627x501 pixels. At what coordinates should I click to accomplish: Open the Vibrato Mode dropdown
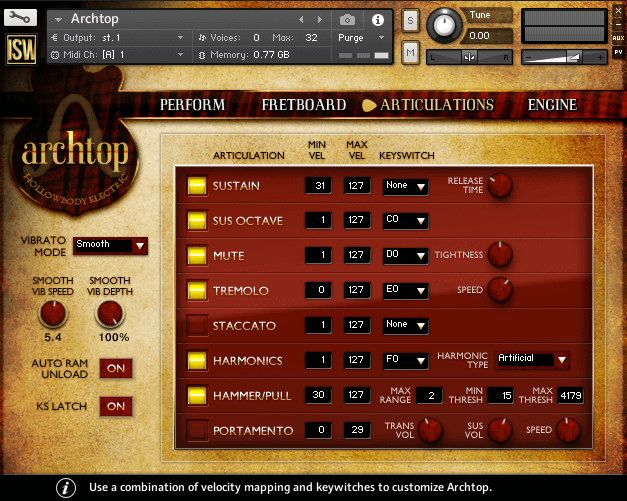pos(110,245)
